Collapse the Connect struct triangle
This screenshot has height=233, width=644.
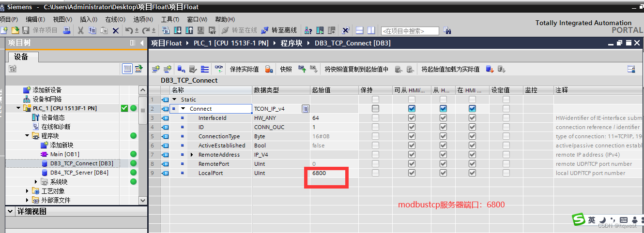point(183,109)
